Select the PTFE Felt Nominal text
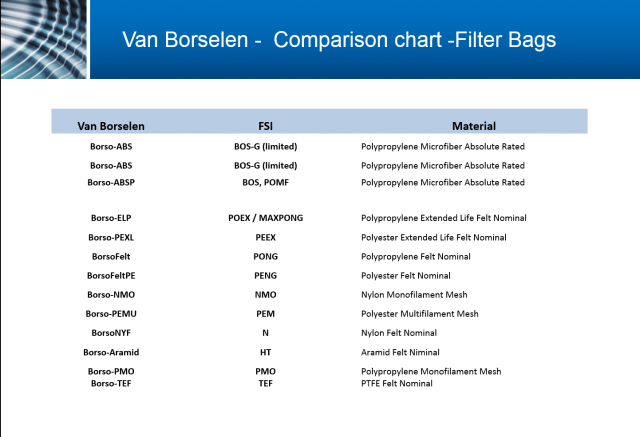This screenshot has width=640, height=437. pos(397,384)
